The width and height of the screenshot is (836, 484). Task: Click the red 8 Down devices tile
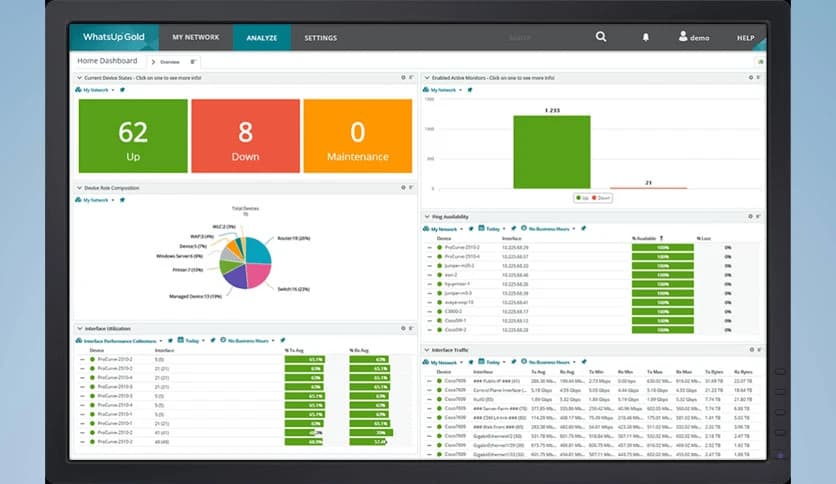[x=245, y=136]
